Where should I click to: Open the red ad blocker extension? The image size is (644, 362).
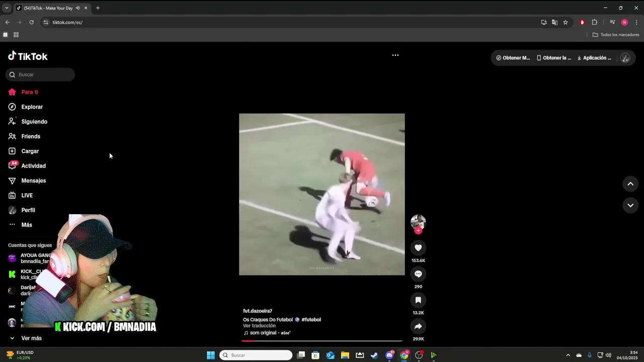point(582,22)
